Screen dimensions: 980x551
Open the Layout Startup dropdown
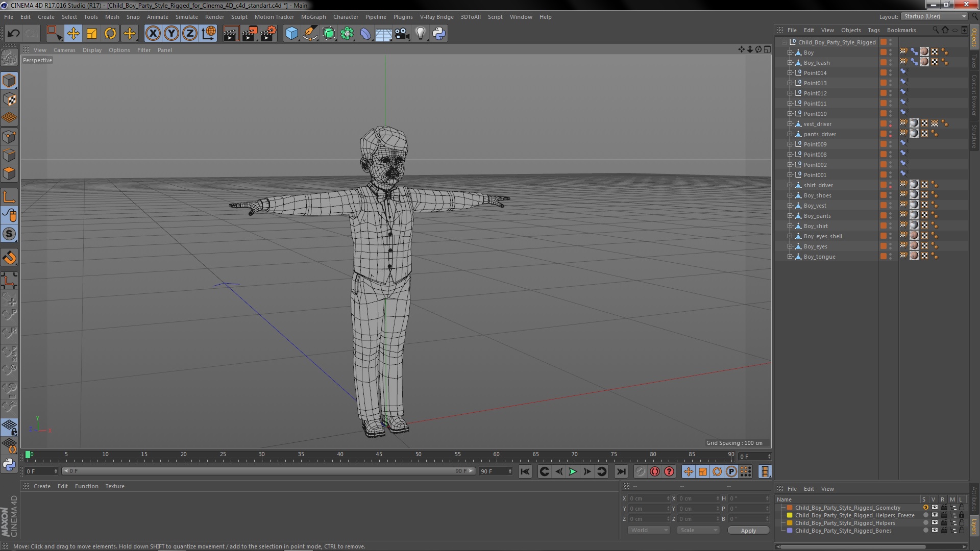pos(934,16)
